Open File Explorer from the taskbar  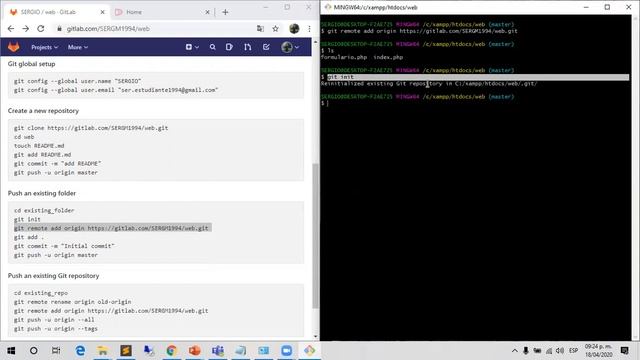103,351
